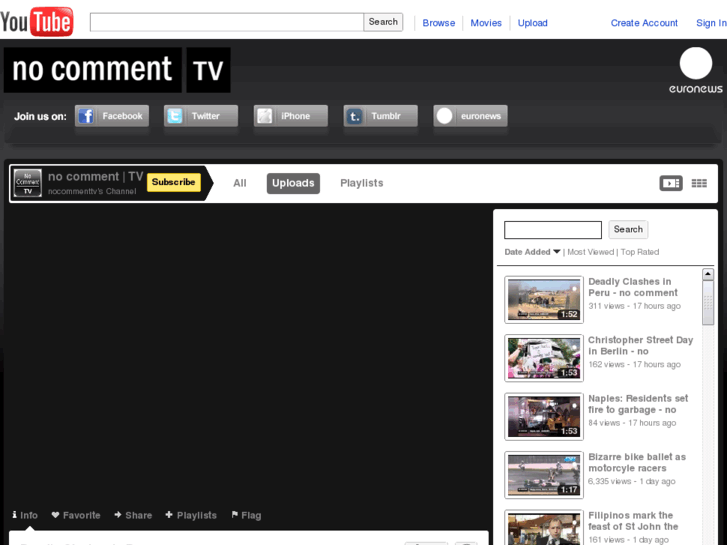
Task: Open the iPhone app icon
Action: [x=265, y=116]
